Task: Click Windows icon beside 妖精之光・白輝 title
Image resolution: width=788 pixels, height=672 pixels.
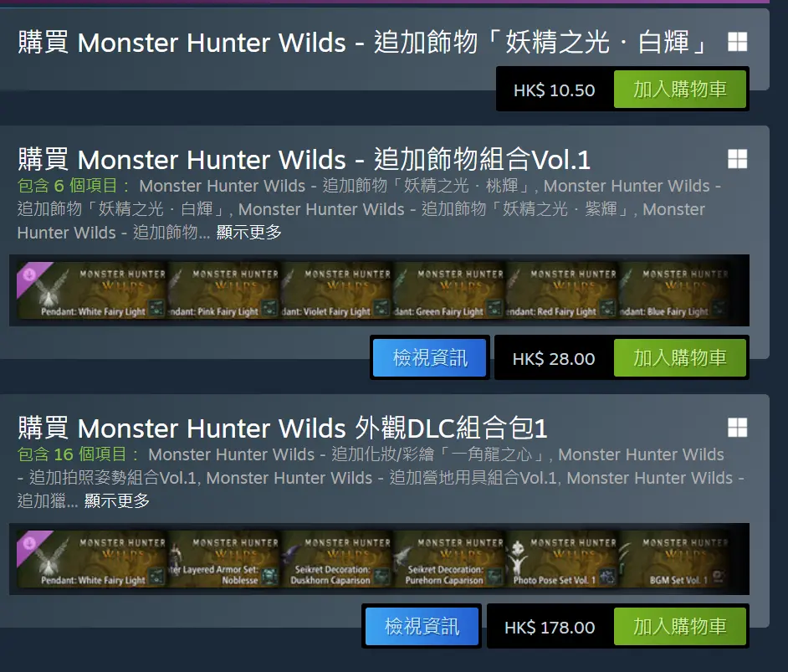Action: click(x=737, y=42)
